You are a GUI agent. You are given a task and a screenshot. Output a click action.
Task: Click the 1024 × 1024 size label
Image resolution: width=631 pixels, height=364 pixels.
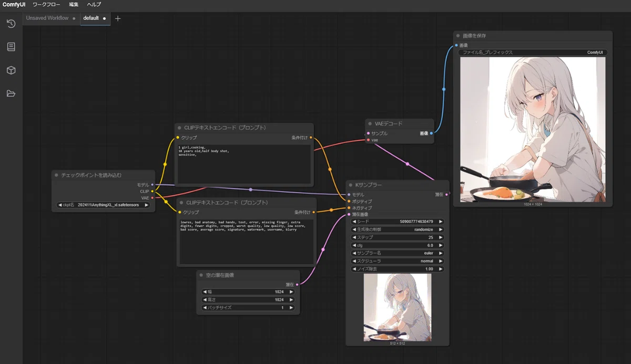(533, 204)
